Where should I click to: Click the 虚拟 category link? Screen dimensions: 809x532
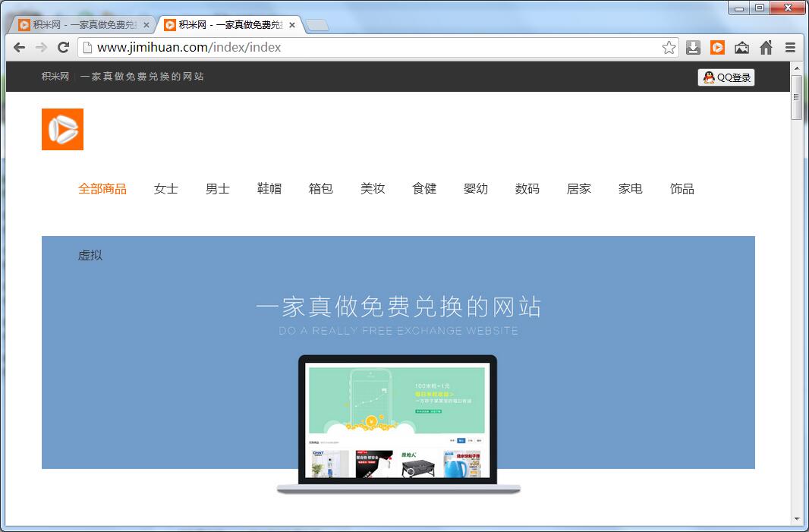pyautogui.click(x=90, y=256)
